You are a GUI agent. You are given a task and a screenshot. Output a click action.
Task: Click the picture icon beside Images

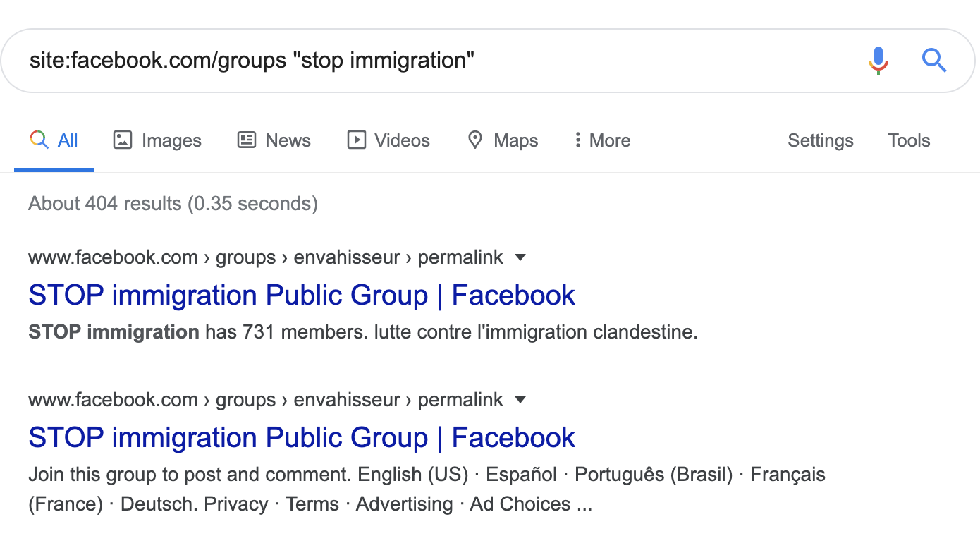(x=123, y=140)
